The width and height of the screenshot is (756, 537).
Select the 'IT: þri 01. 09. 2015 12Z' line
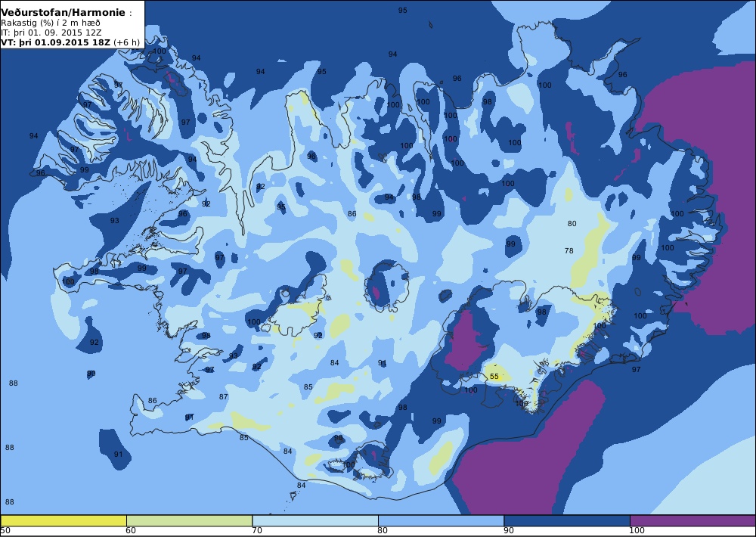tap(51, 33)
